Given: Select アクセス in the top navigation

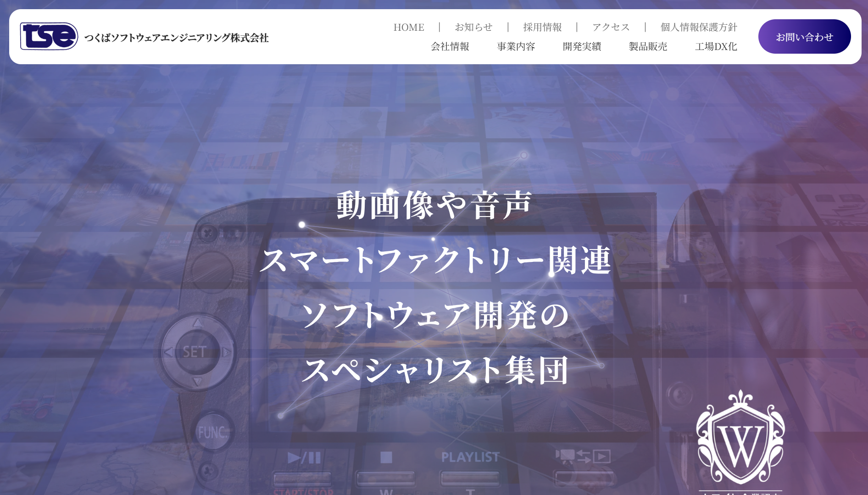Looking at the screenshot, I should (x=611, y=27).
